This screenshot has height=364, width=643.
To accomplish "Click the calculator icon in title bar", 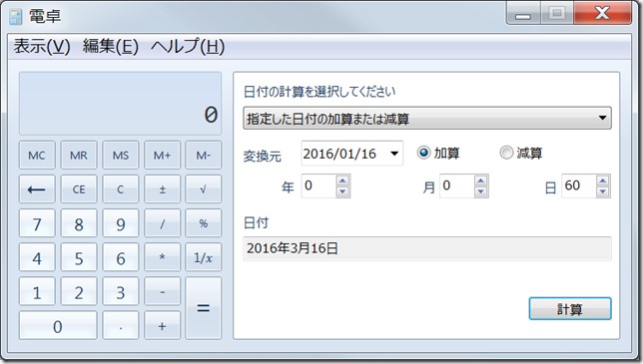I will point(16,17).
